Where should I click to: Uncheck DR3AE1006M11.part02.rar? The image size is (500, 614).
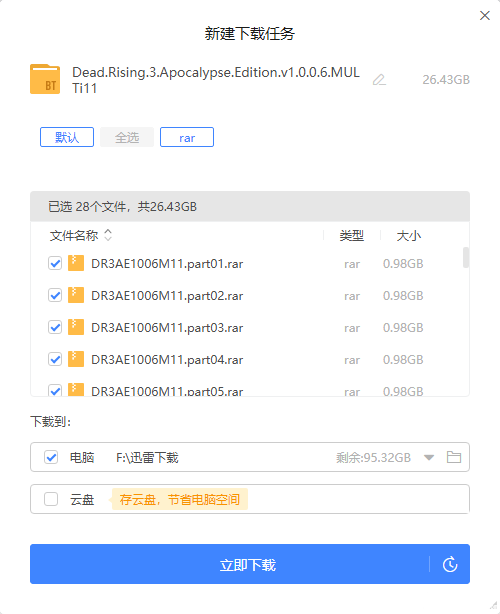click(55, 295)
